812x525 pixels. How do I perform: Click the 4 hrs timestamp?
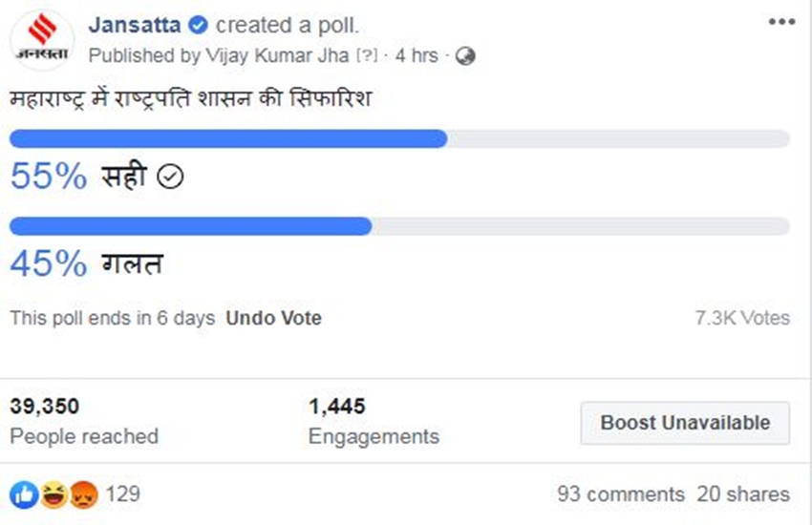click(x=417, y=56)
